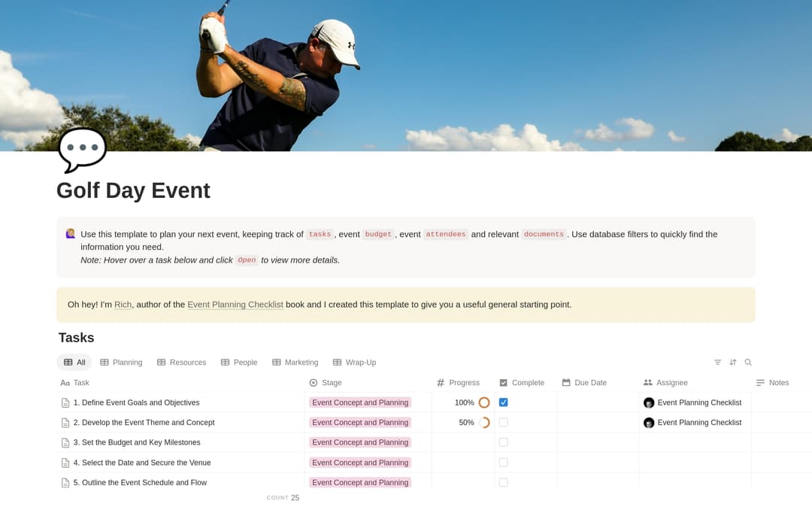
Task: Click page icon of Select the Date row
Action: 65,463
